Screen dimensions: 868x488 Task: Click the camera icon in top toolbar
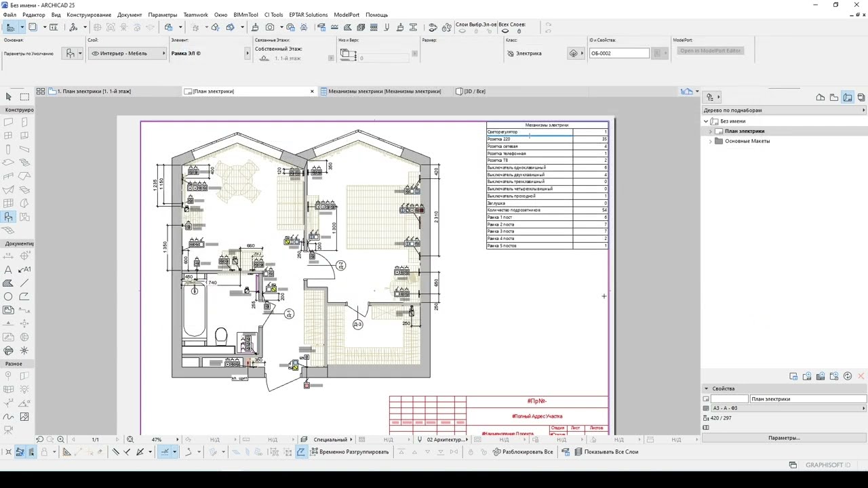[x=270, y=27]
